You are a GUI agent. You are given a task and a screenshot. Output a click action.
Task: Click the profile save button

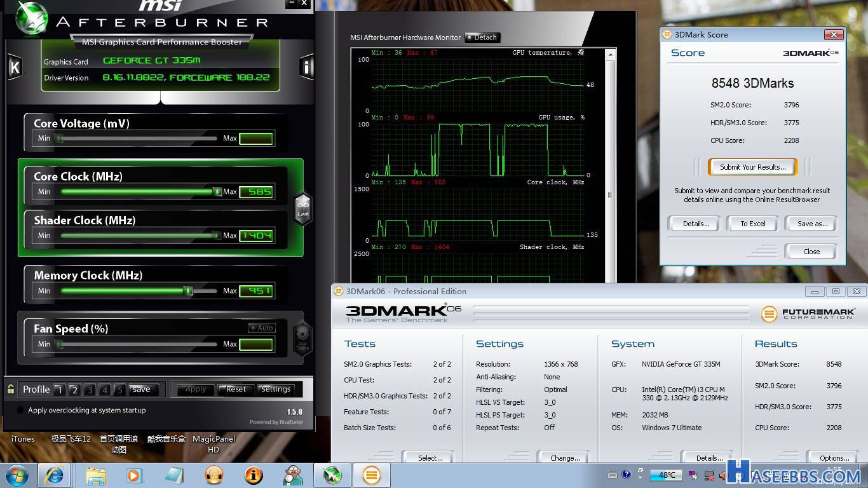tap(142, 390)
